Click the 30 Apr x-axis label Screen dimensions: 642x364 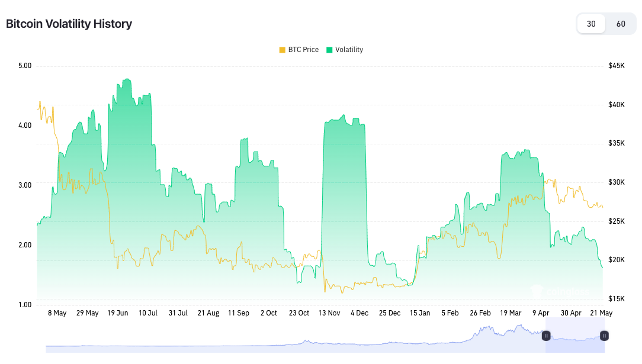(571, 313)
